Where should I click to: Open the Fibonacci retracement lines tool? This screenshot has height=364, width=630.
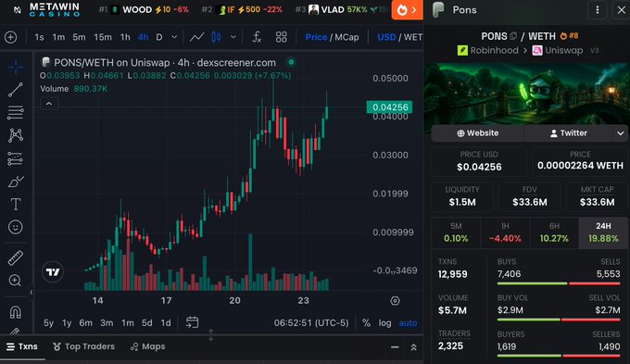(x=15, y=112)
